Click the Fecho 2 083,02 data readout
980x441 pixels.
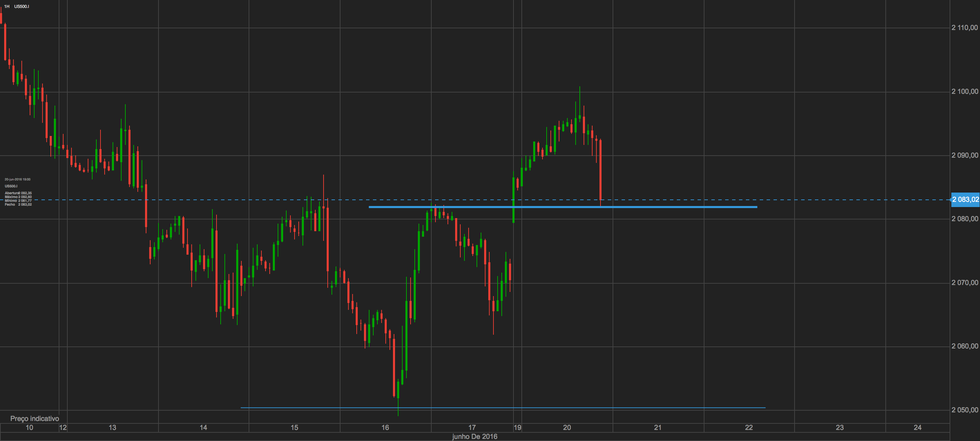[x=18, y=205]
